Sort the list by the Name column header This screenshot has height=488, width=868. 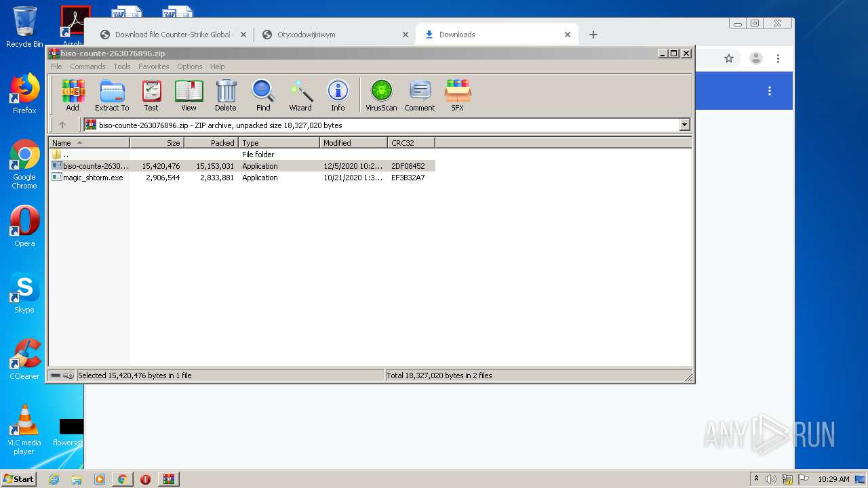89,142
